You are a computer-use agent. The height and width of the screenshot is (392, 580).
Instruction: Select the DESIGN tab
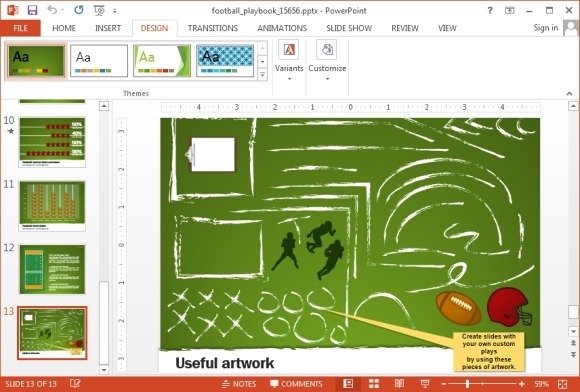(x=154, y=28)
